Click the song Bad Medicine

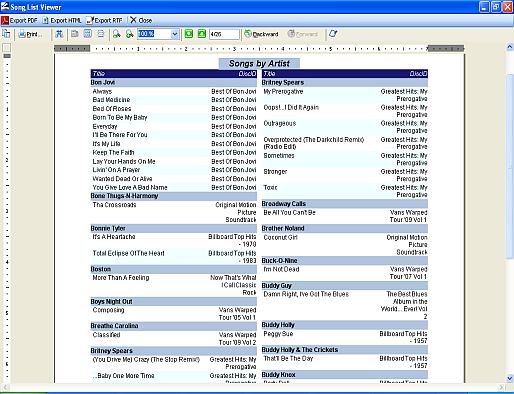pos(111,100)
